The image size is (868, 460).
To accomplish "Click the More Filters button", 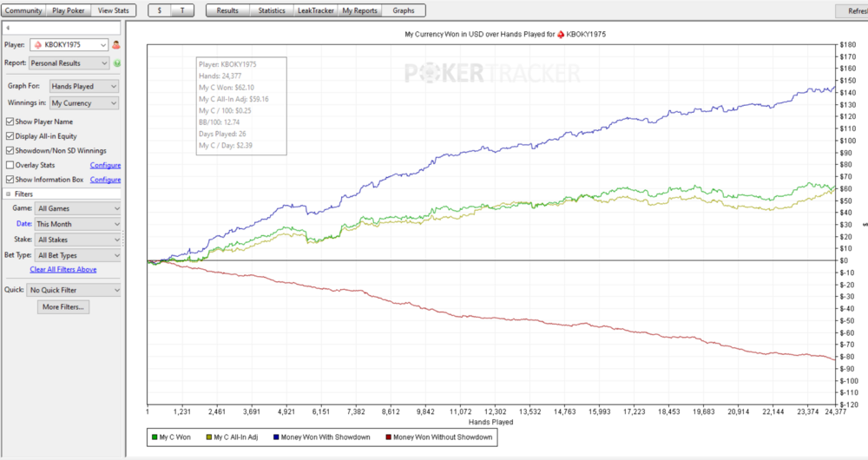I will [x=63, y=307].
